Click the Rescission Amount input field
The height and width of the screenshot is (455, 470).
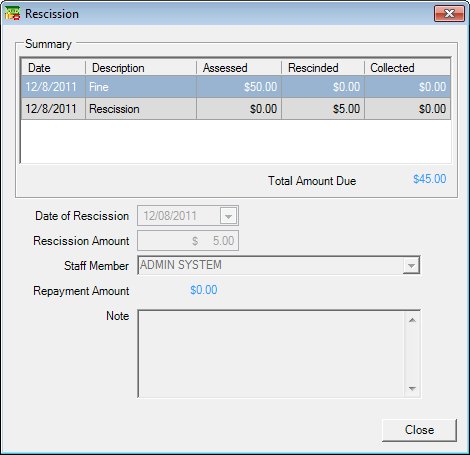(188, 241)
